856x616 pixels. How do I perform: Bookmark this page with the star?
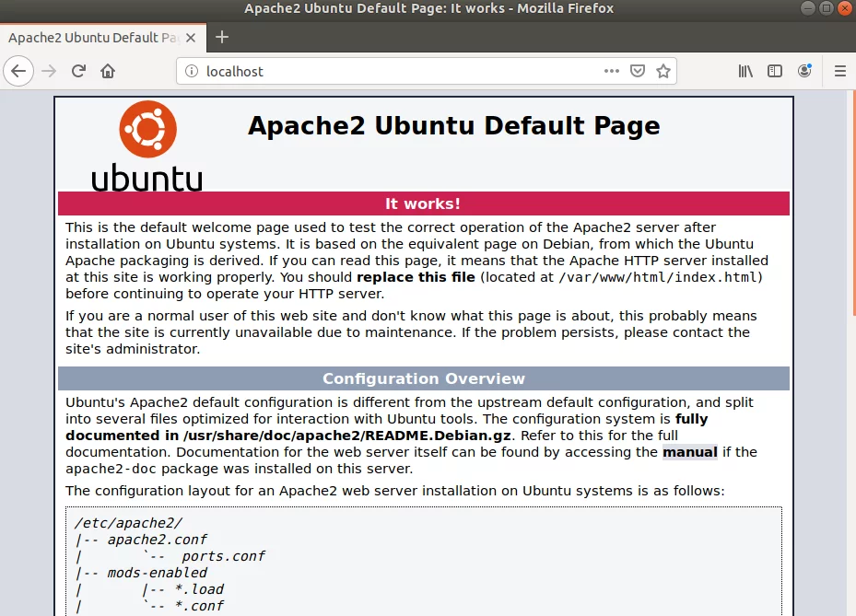(x=663, y=71)
